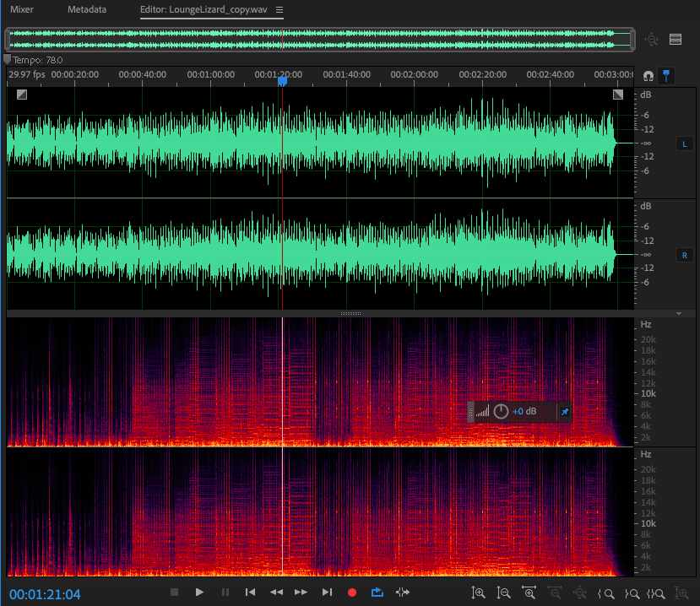Click the dimmed zoom icon beside the overview navigator

651,40
